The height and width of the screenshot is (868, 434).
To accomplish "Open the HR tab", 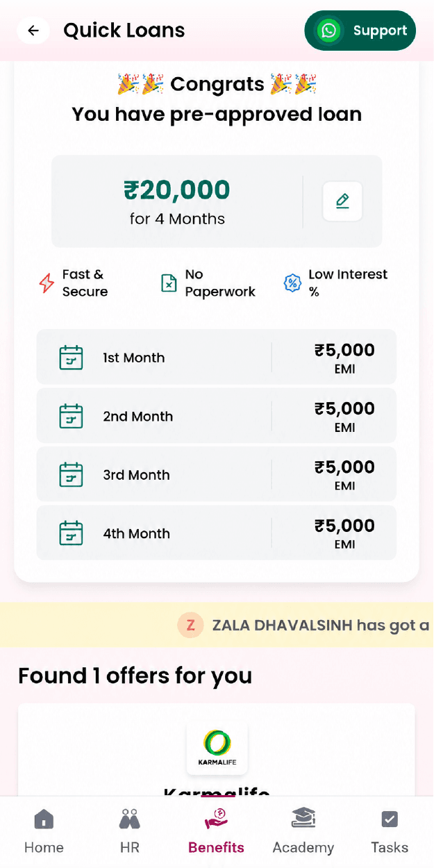I will pos(130,832).
